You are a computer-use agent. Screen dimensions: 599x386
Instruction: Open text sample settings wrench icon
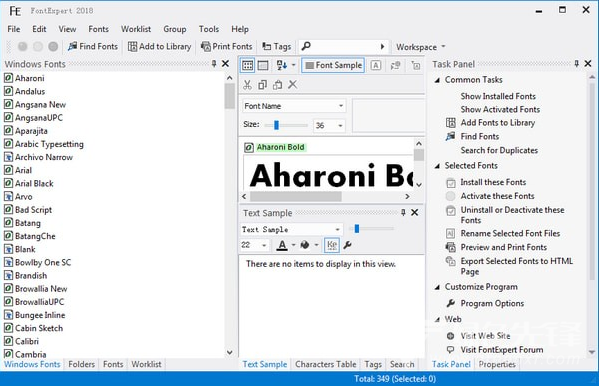click(x=348, y=245)
